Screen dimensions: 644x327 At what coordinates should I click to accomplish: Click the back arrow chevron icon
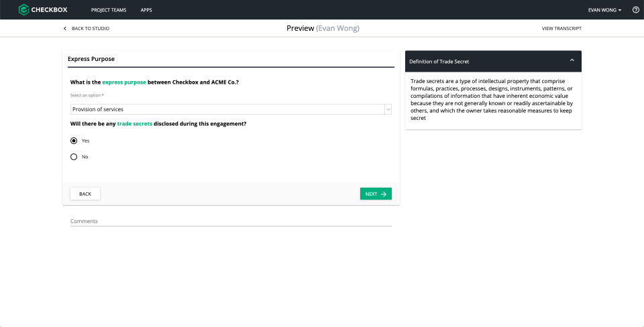(65, 29)
